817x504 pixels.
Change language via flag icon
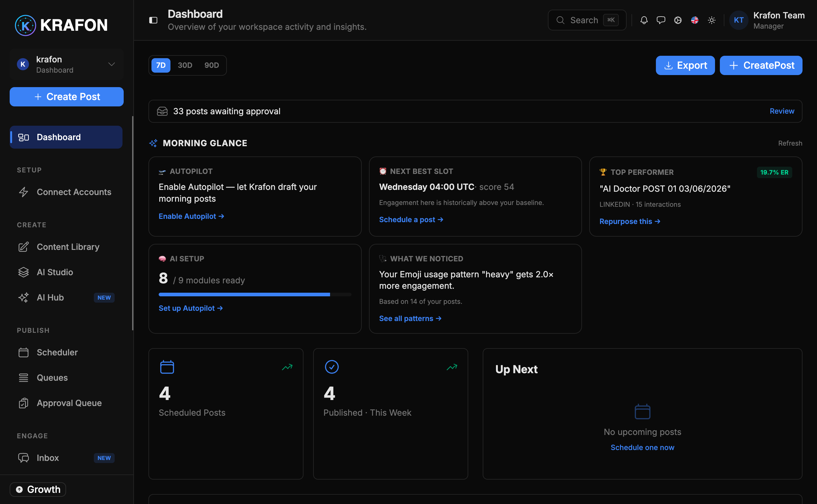695,20
